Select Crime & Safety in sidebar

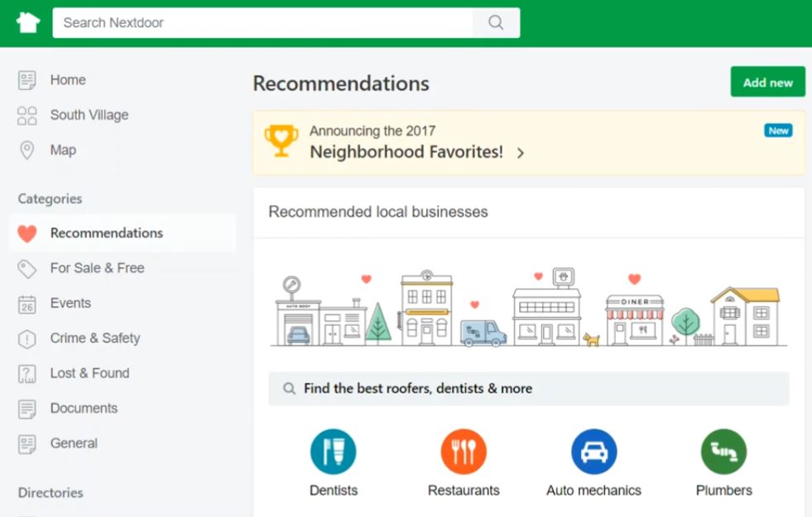point(94,338)
